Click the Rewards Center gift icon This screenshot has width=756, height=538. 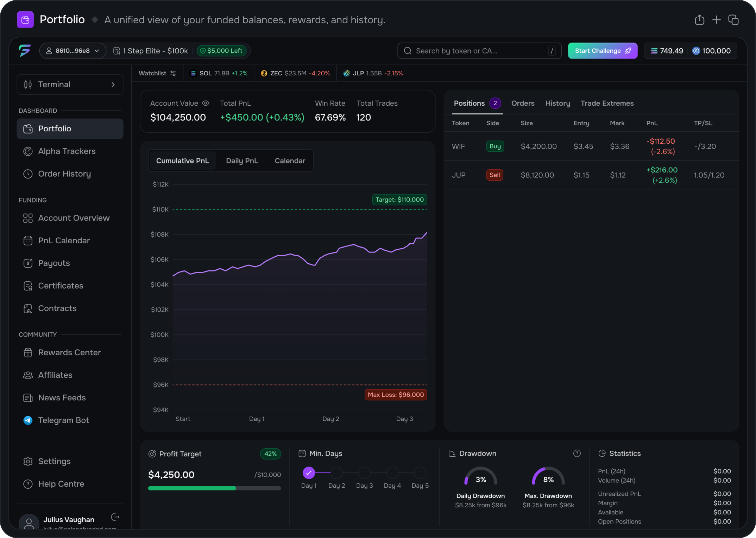pos(28,352)
